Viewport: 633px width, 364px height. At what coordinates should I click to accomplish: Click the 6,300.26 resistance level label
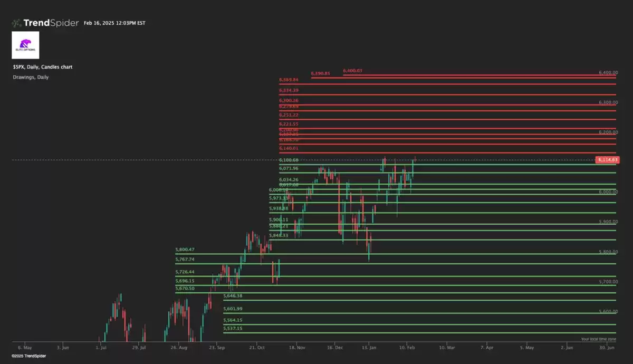(x=289, y=100)
